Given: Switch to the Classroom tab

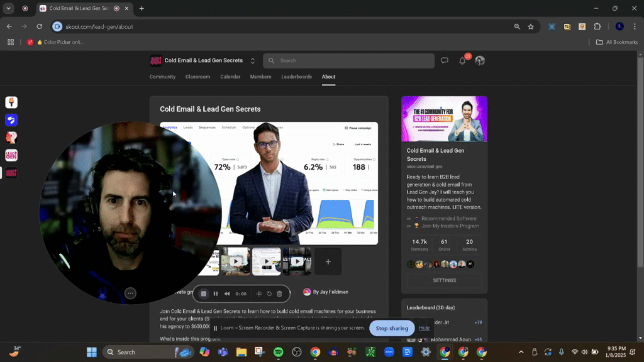Looking at the screenshot, I should 197,77.
